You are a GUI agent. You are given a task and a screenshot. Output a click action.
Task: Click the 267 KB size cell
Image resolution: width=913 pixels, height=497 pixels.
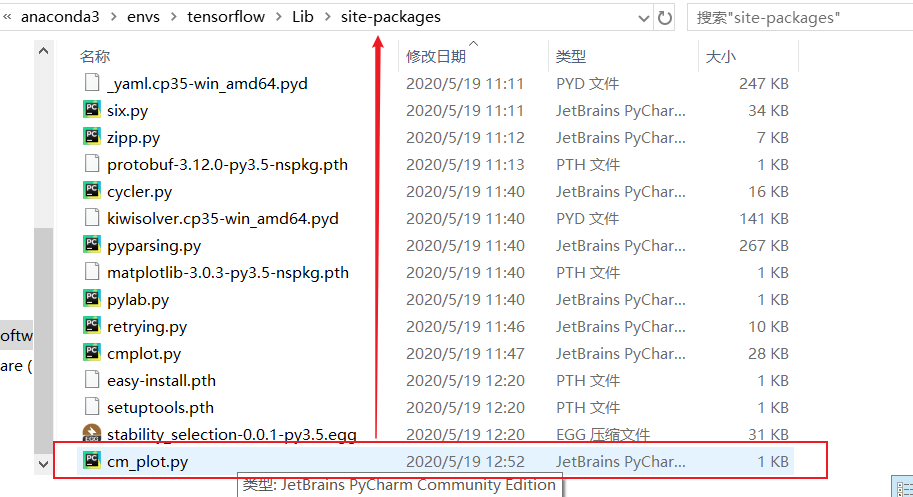click(x=763, y=246)
